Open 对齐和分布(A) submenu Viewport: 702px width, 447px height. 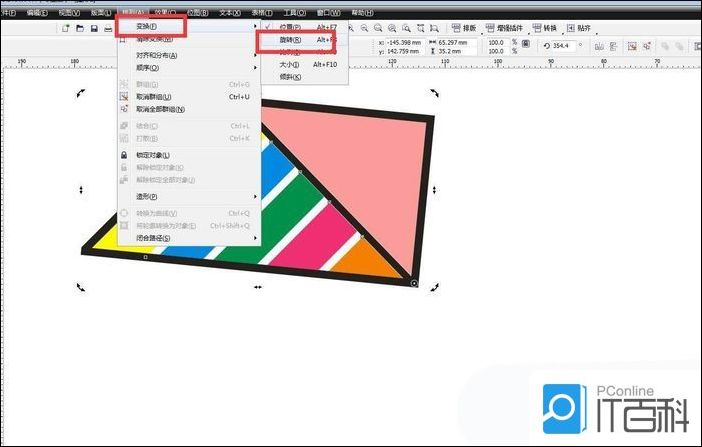pos(188,56)
